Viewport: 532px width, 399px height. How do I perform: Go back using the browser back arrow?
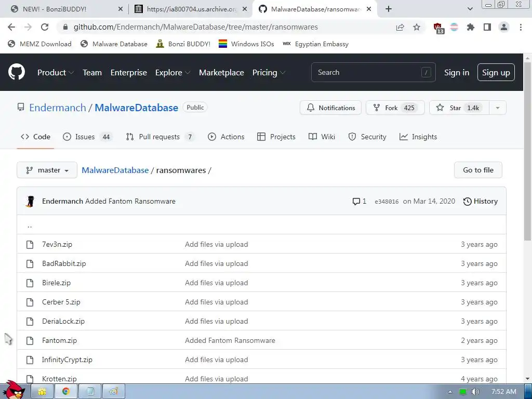coord(11,27)
